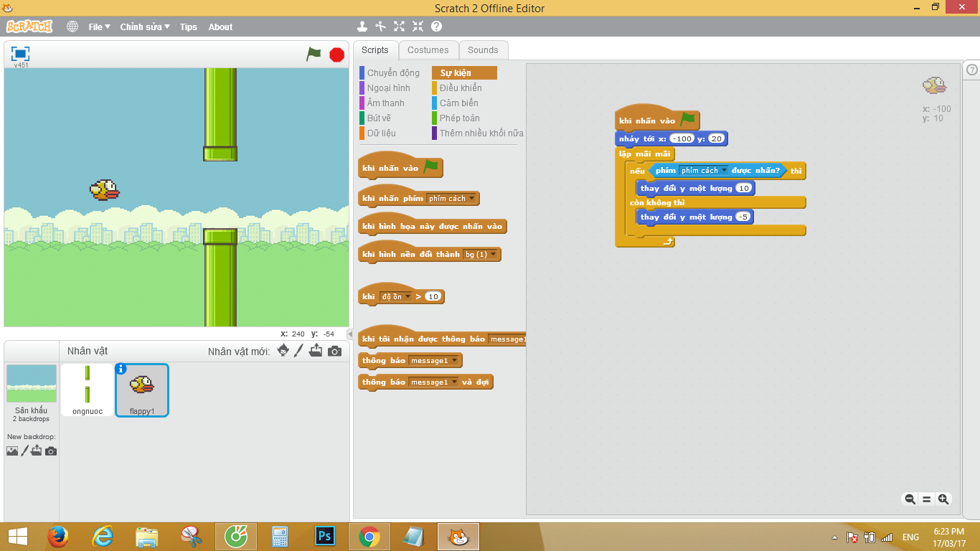Capture a new sprite using the camera icon
Screen dimensions: 980x551
(334, 350)
